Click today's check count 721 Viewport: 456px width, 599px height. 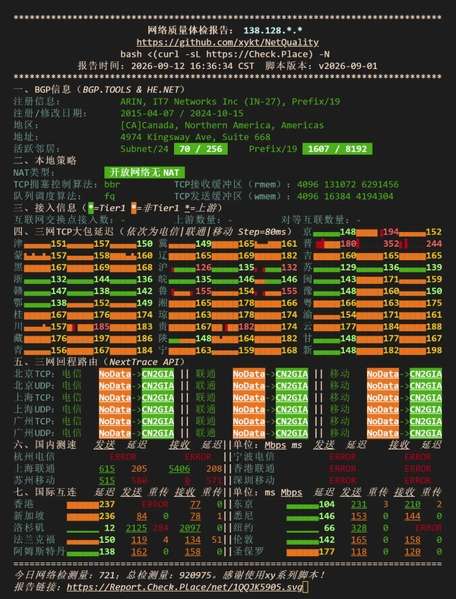[107, 575]
